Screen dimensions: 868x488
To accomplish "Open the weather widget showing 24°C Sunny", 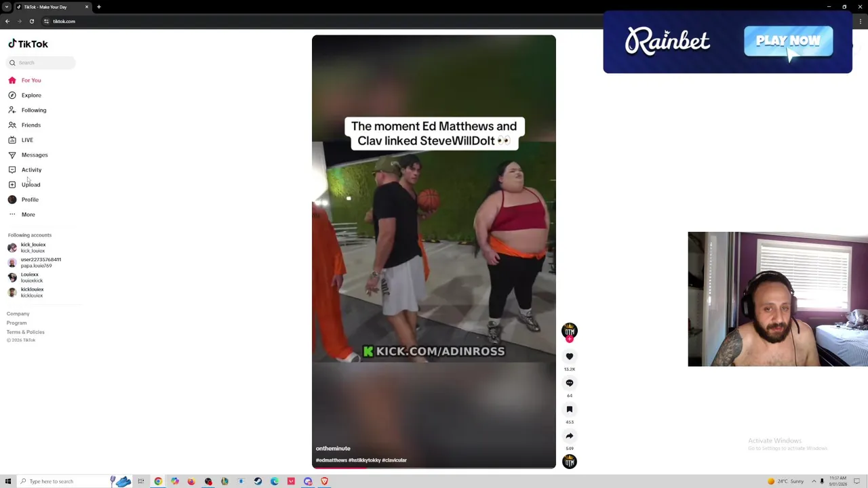I will [x=785, y=481].
